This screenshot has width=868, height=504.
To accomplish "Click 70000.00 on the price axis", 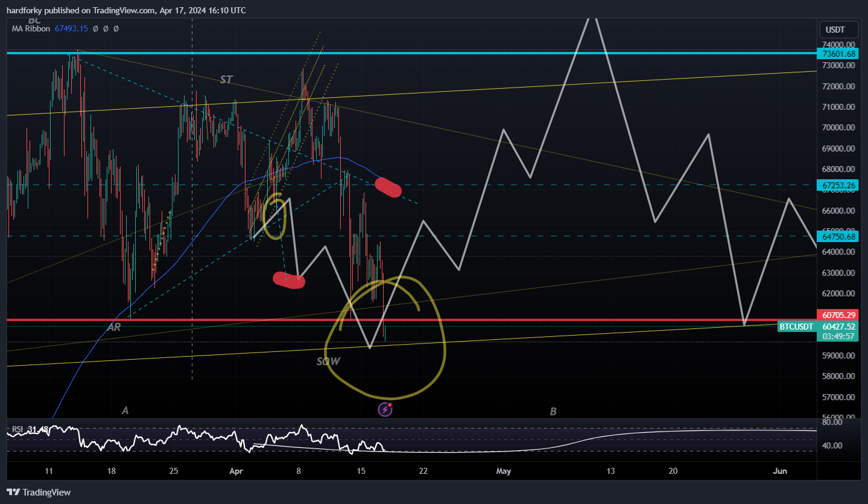I will click(x=838, y=127).
